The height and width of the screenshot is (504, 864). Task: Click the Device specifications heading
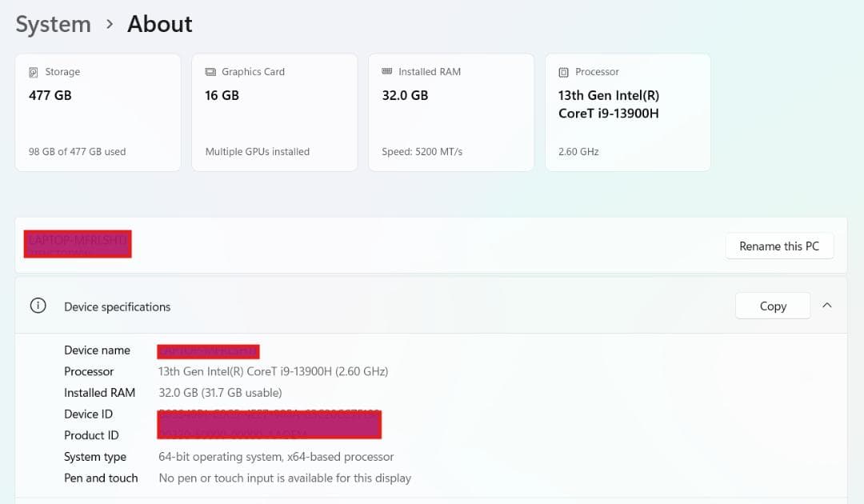118,306
